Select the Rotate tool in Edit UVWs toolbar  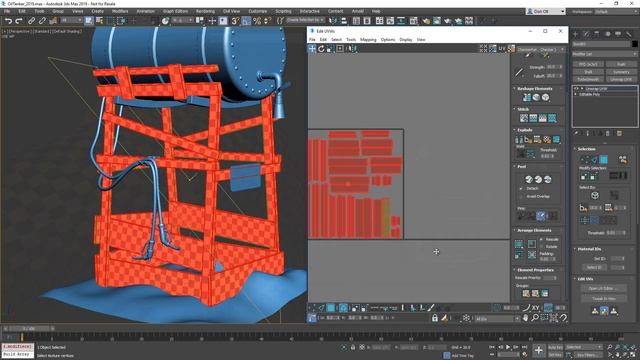(x=321, y=49)
